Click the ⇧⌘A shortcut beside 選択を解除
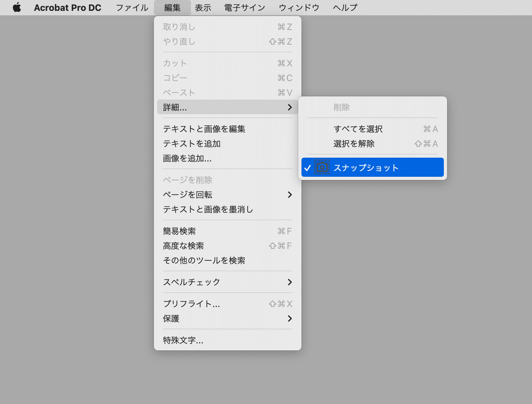 click(426, 144)
